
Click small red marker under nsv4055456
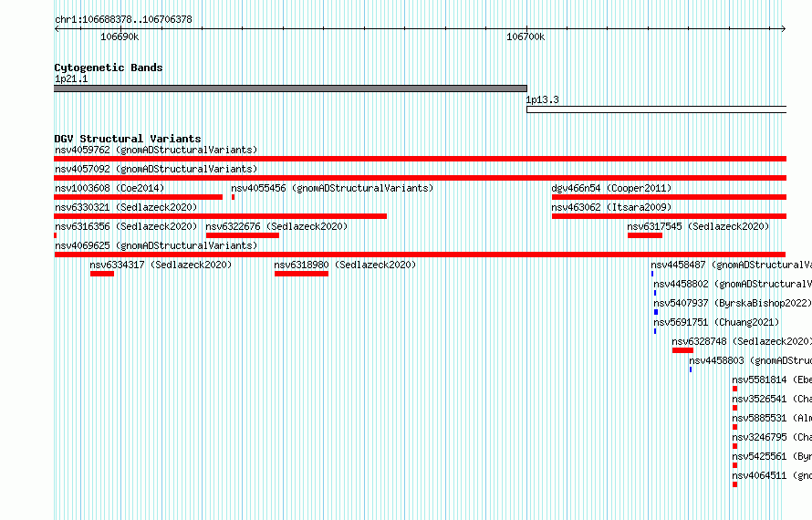point(233,197)
